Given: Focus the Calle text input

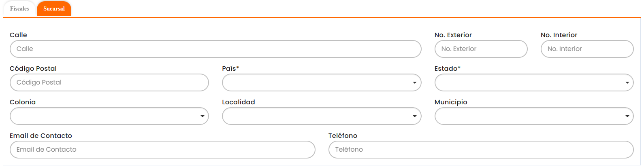Looking at the screenshot, I should tap(215, 49).
